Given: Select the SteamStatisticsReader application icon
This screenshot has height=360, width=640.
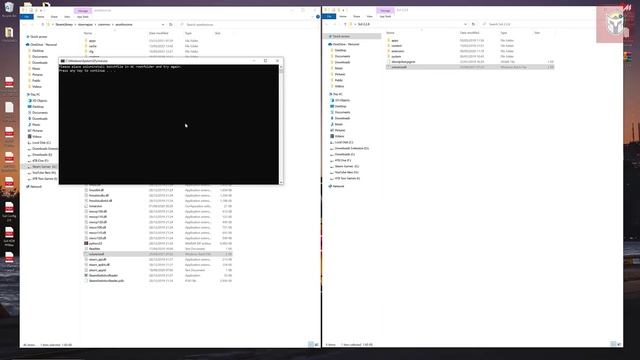Looking at the screenshot, I should point(86,276).
